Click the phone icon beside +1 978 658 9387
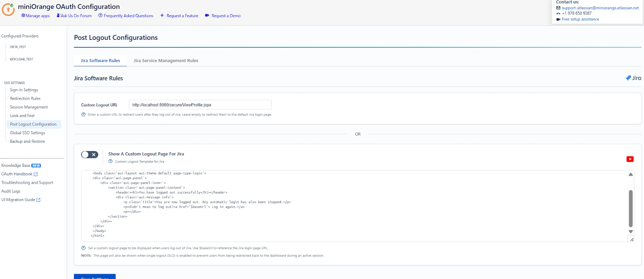Screen dimensions: 644x279 point(558,13)
